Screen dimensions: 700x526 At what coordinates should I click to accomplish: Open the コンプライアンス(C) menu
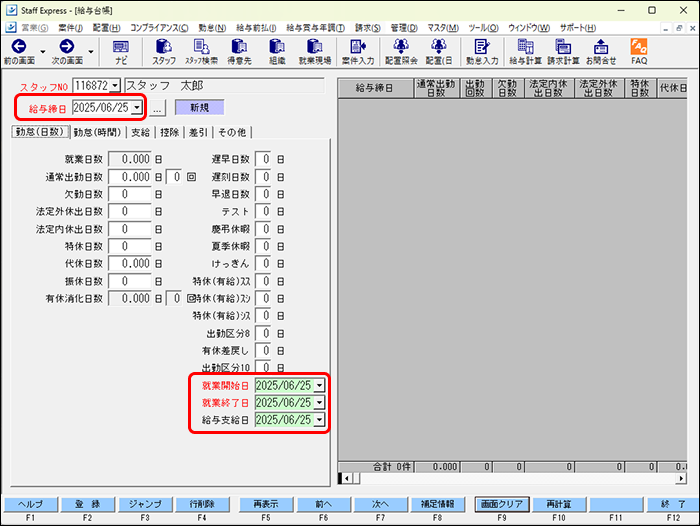(159, 28)
